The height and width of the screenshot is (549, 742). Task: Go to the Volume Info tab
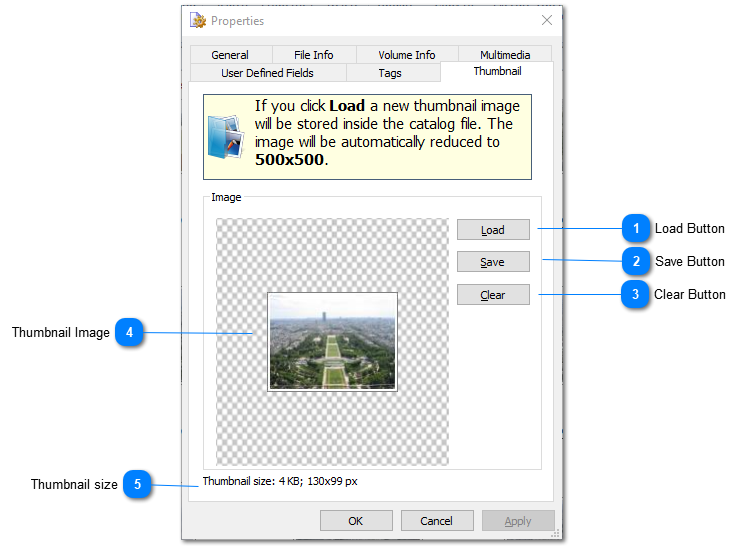[406, 55]
